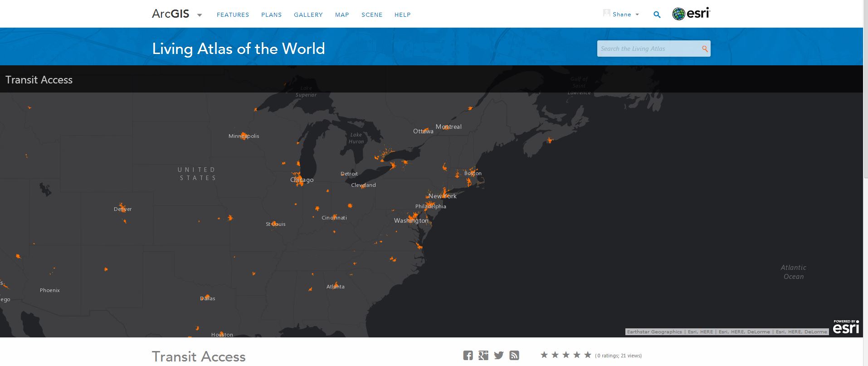Rate the map with the fifth star

point(588,355)
